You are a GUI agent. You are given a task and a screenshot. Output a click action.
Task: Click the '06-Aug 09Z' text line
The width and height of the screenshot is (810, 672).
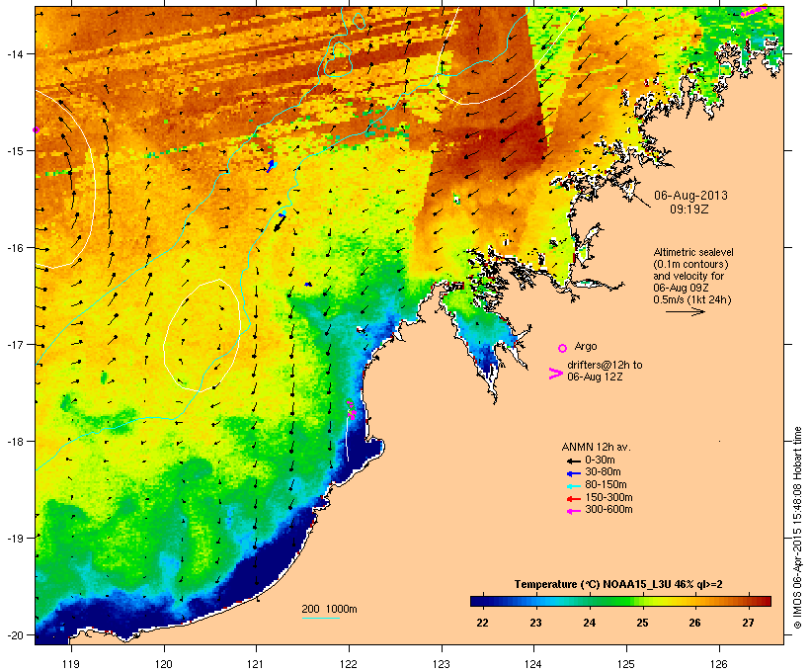tap(681, 288)
